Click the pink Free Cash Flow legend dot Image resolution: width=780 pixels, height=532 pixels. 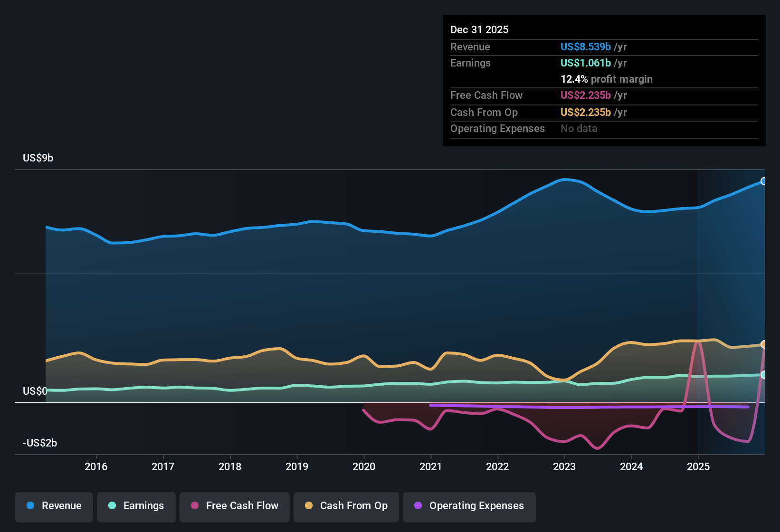(194, 506)
